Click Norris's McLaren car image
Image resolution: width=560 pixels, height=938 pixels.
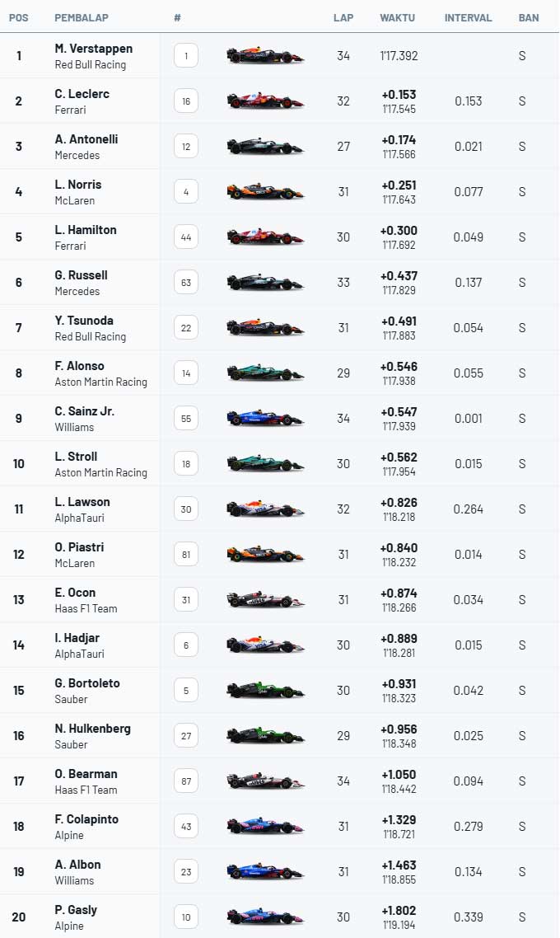[x=265, y=192]
